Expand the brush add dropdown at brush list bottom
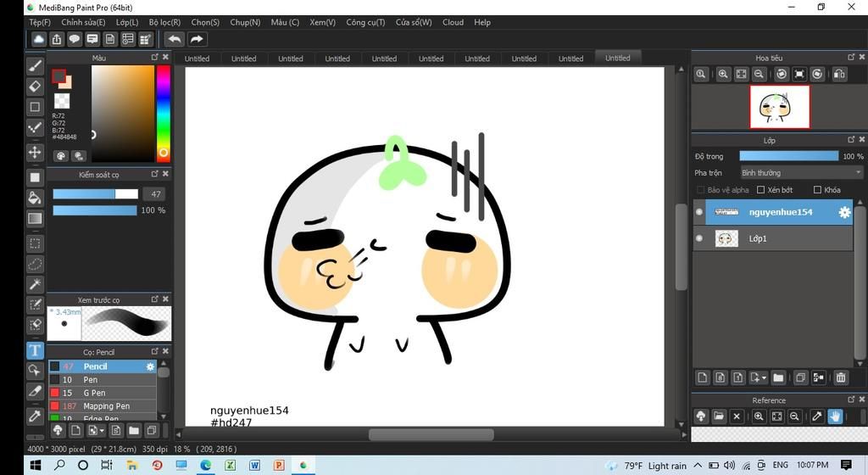Viewport: 868px width, 475px height. (102, 430)
